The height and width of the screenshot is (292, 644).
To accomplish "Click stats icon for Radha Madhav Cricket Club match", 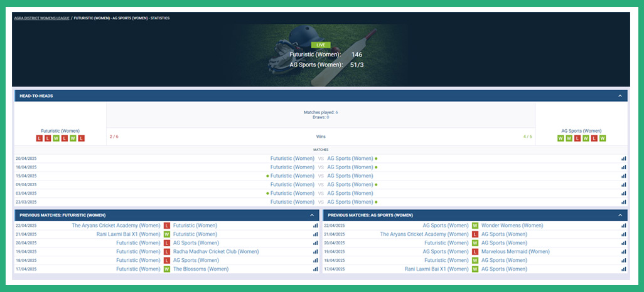I will [x=315, y=252].
